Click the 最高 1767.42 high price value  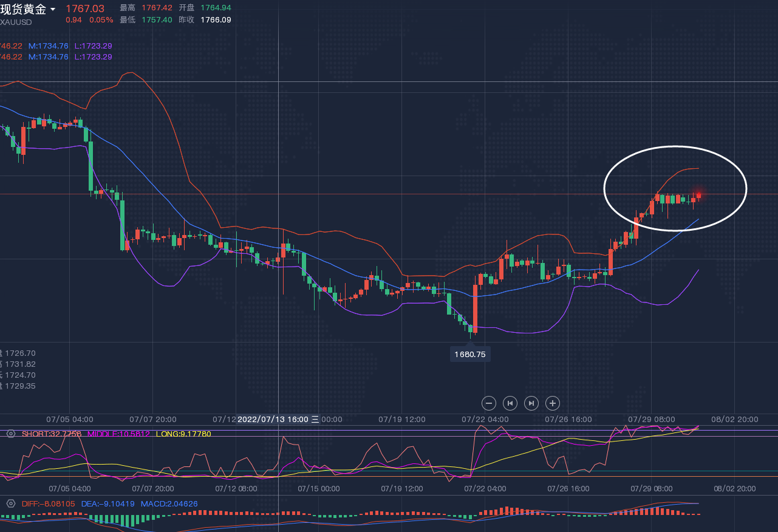click(x=157, y=8)
